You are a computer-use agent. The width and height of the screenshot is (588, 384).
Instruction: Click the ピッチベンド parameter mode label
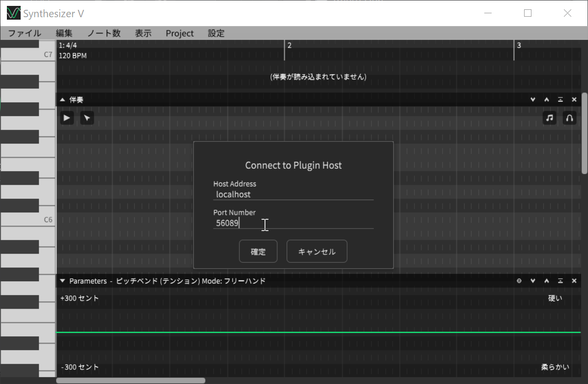point(191,281)
